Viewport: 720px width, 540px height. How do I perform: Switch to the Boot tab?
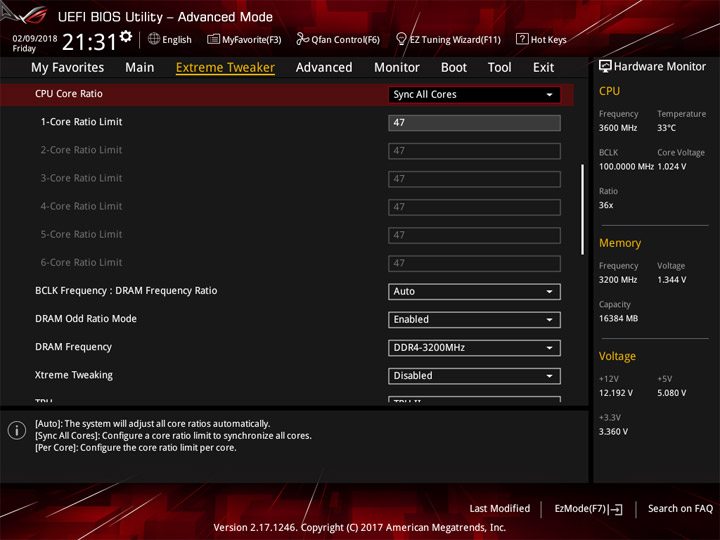454,68
